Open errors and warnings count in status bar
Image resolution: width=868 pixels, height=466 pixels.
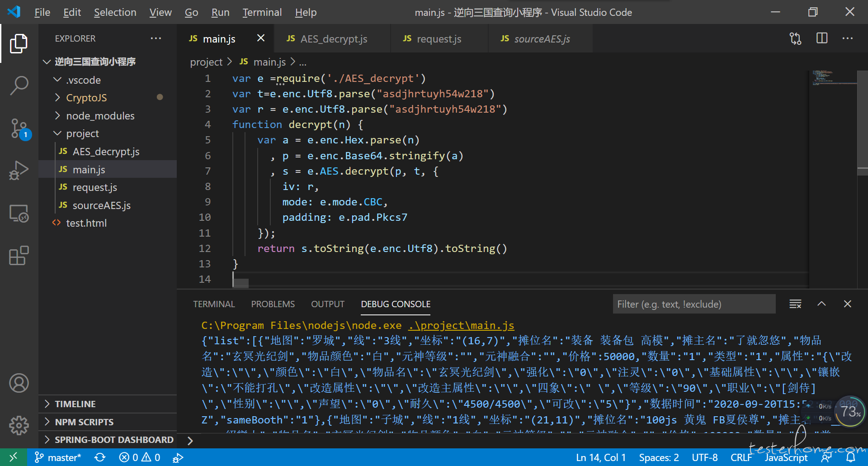[140, 457]
